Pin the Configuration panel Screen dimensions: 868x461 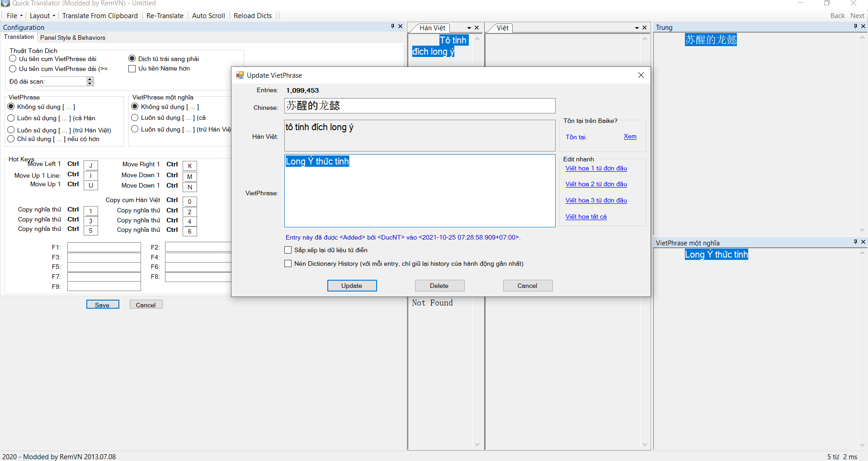click(392, 27)
